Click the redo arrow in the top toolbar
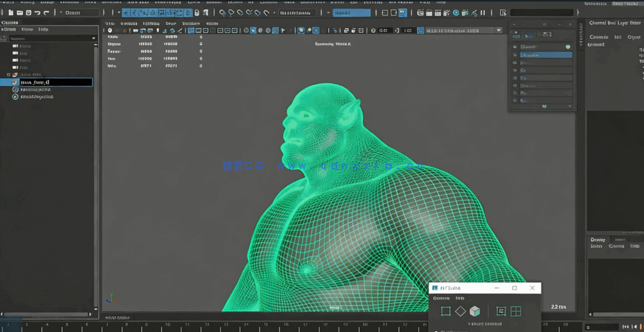The height and width of the screenshot is (332, 644). (46, 13)
